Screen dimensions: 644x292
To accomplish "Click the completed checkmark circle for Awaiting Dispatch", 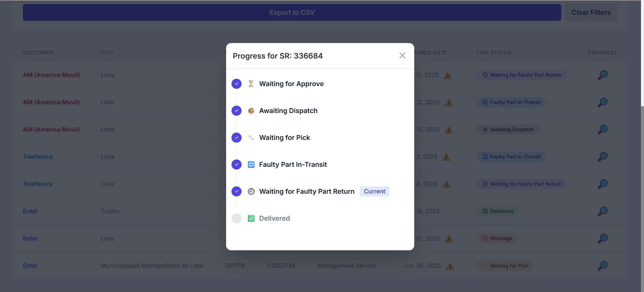I will (x=237, y=111).
